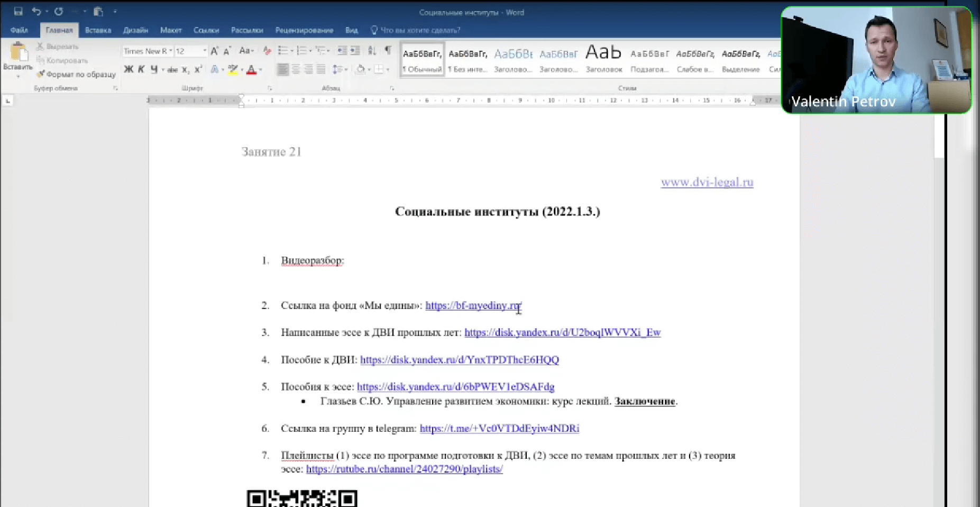The width and height of the screenshot is (980, 507).
Task: Open the font size dropdown
Action: pos(204,51)
